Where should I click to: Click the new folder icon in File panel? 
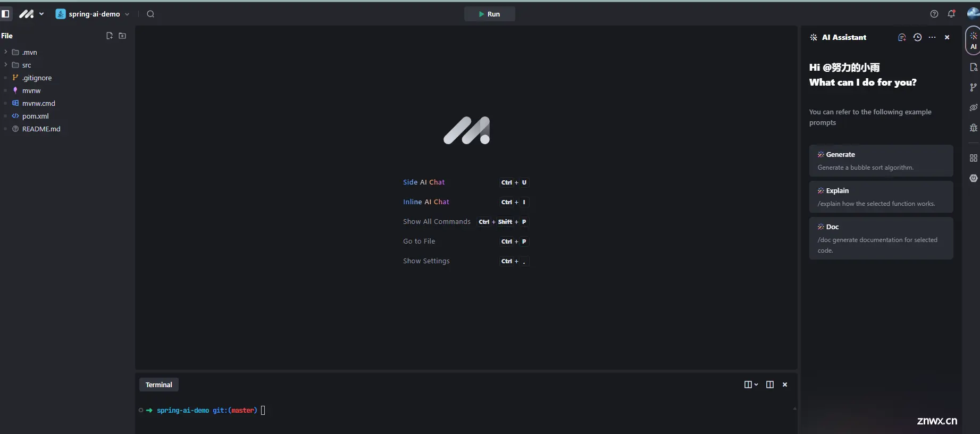pyautogui.click(x=122, y=36)
